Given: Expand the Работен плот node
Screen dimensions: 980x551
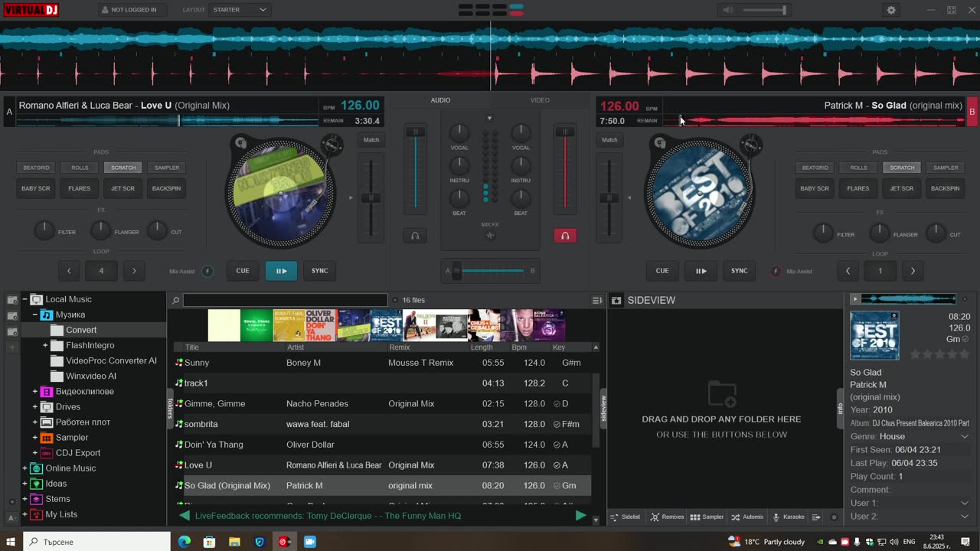Looking at the screenshot, I should [x=34, y=422].
